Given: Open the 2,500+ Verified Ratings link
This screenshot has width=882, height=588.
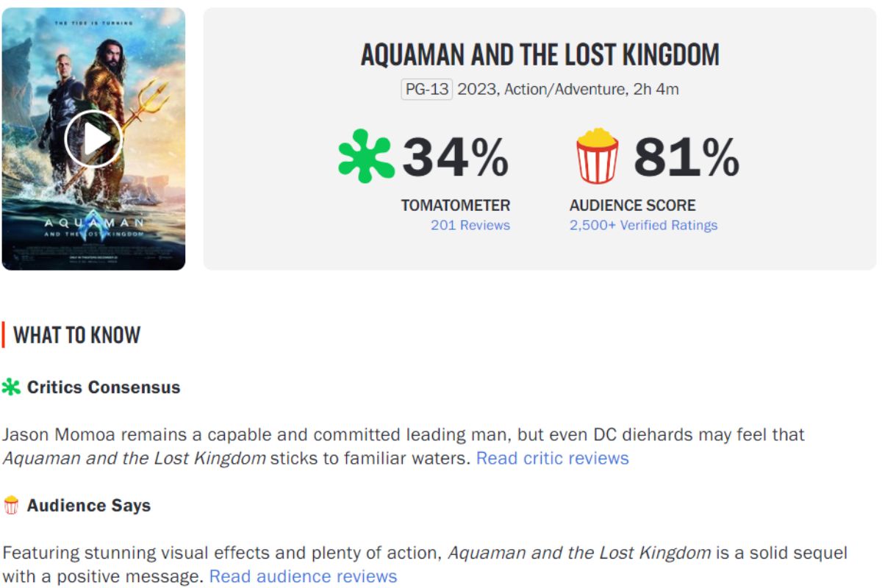Looking at the screenshot, I should click(x=644, y=226).
